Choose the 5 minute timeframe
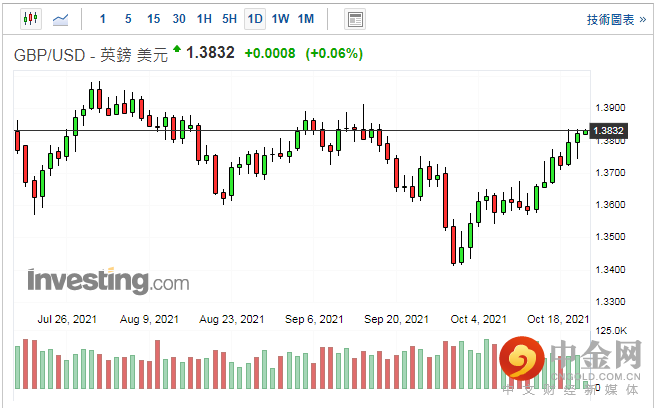 pyautogui.click(x=128, y=19)
